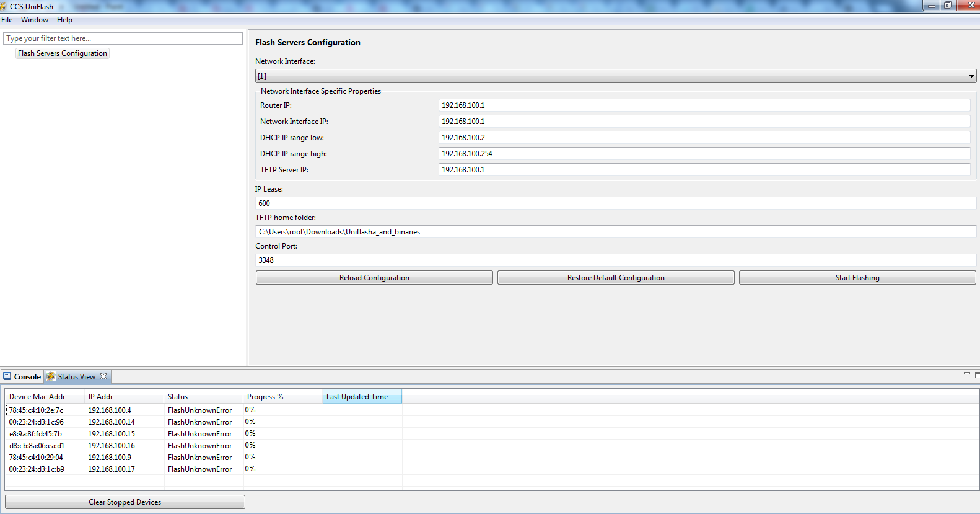
Task: Click FlashUnknownError status for 192.168.100.4
Action: 199,410
